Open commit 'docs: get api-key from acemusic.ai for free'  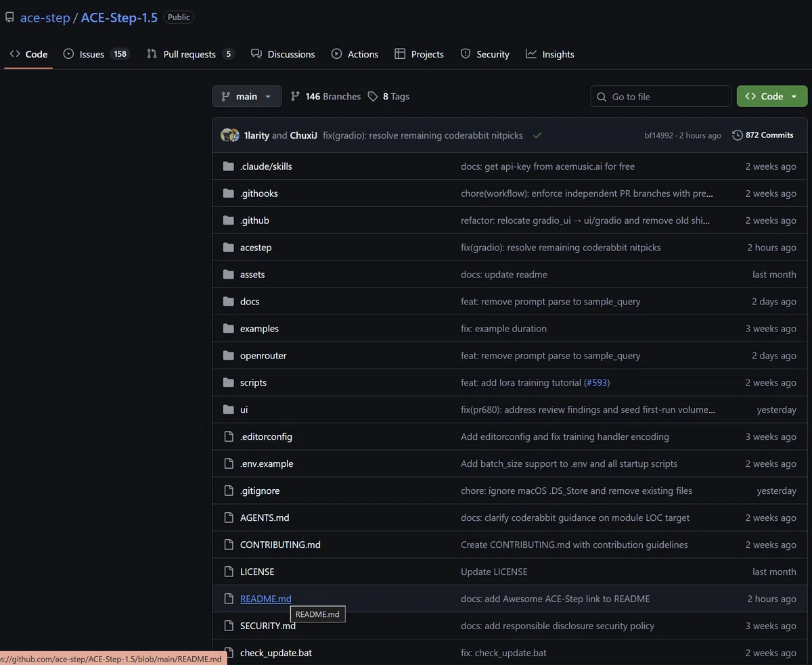[547, 166]
